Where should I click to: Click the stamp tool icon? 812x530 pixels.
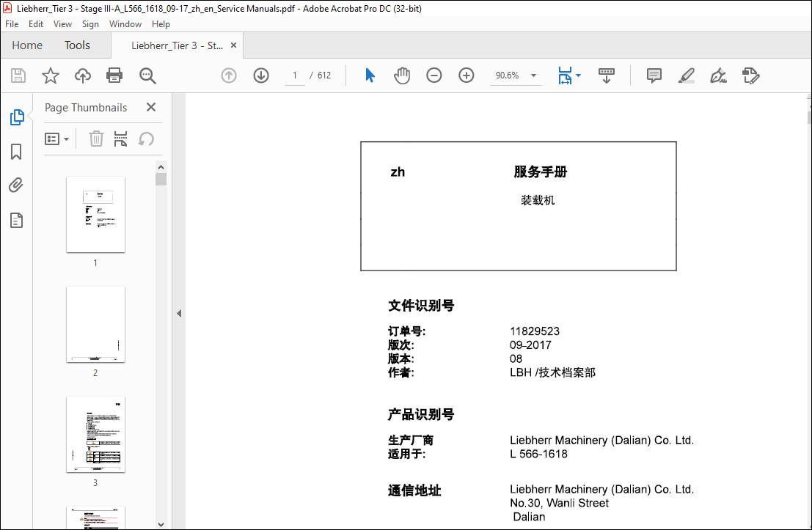coord(750,76)
